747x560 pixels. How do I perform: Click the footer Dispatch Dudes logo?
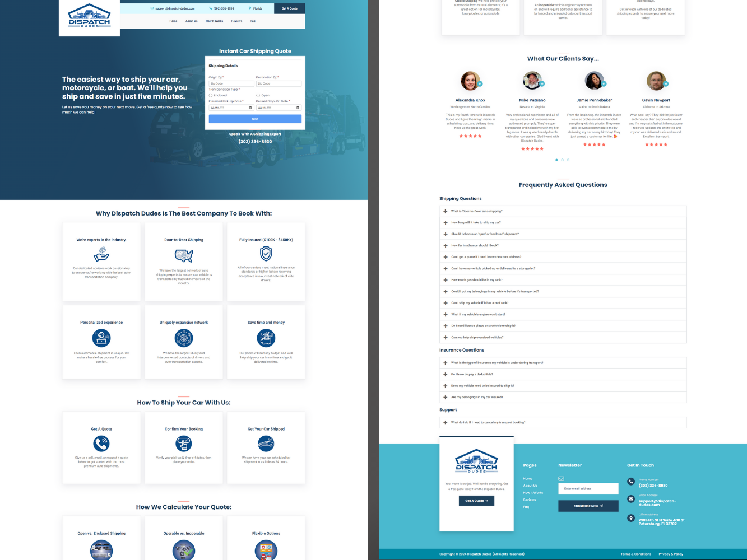point(476,461)
